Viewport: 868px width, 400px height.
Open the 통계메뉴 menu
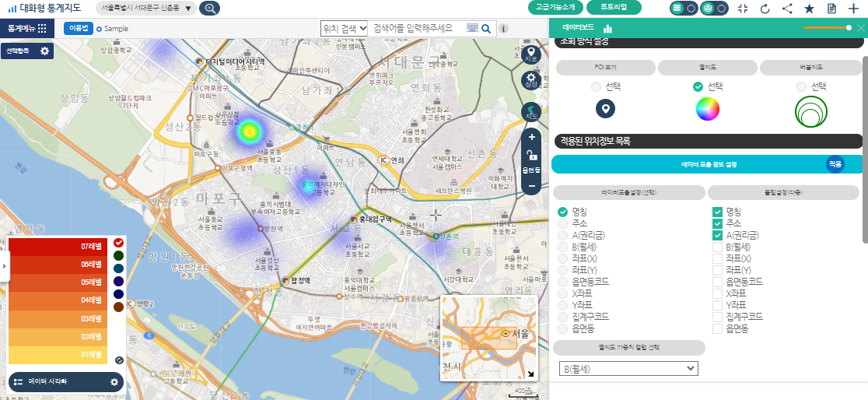[27, 28]
